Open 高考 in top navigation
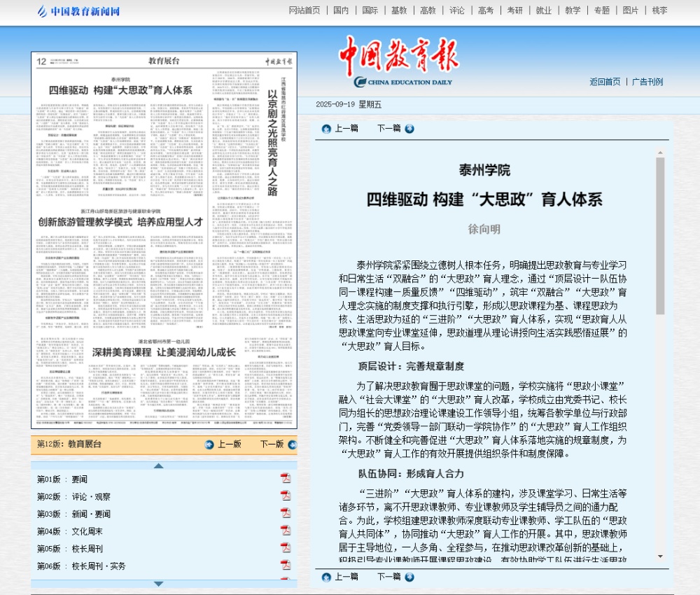700x595 pixels. pos(486,10)
